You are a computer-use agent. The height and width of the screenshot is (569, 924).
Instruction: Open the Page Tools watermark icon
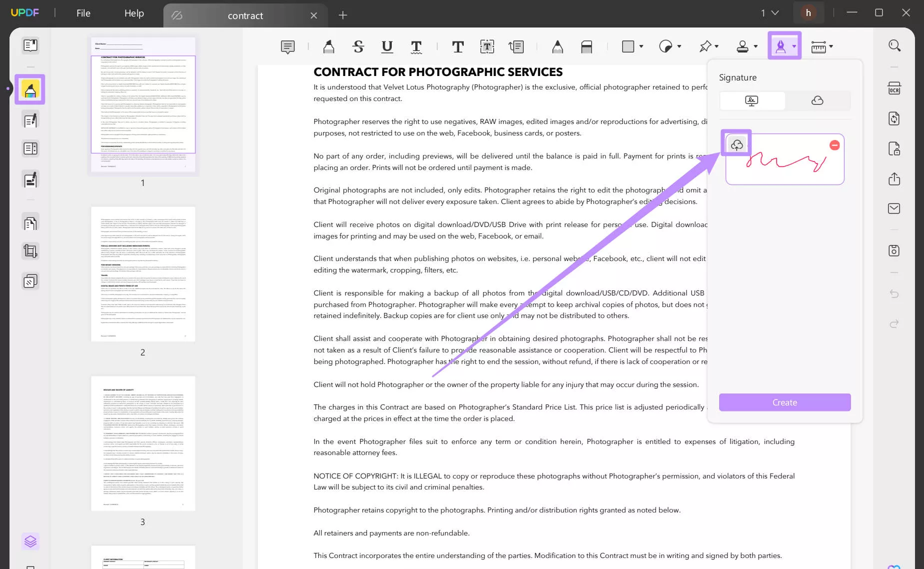[30, 281]
